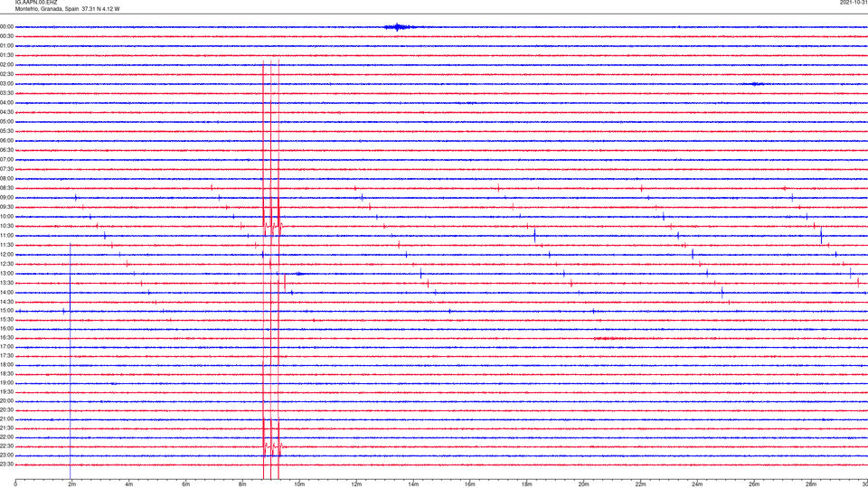Select the 08:30 row label

(x=6, y=188)
